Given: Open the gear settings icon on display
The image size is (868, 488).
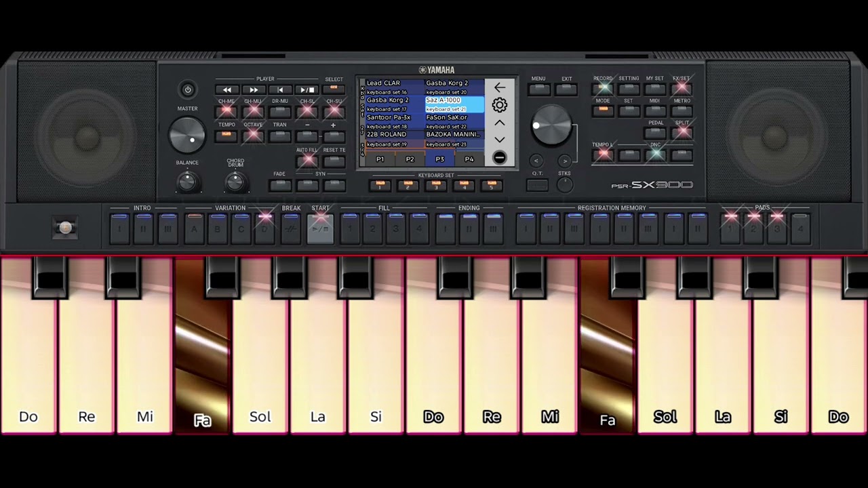Looking at the screenshot, I should click(500, 105).
